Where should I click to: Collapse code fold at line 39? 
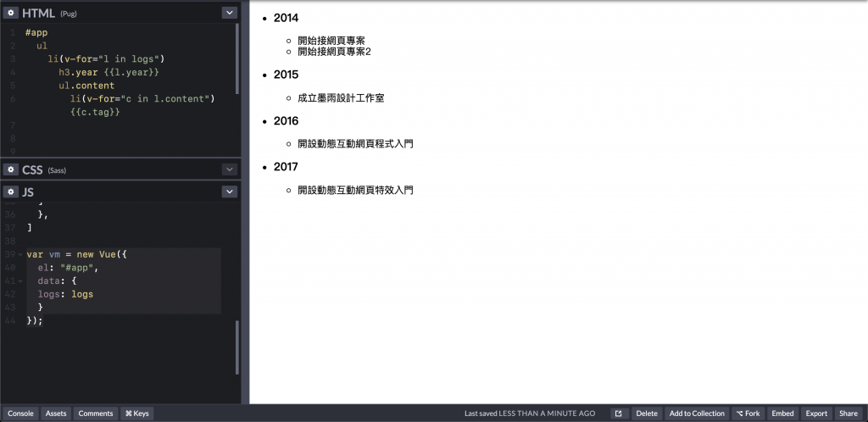pos(20,254)
